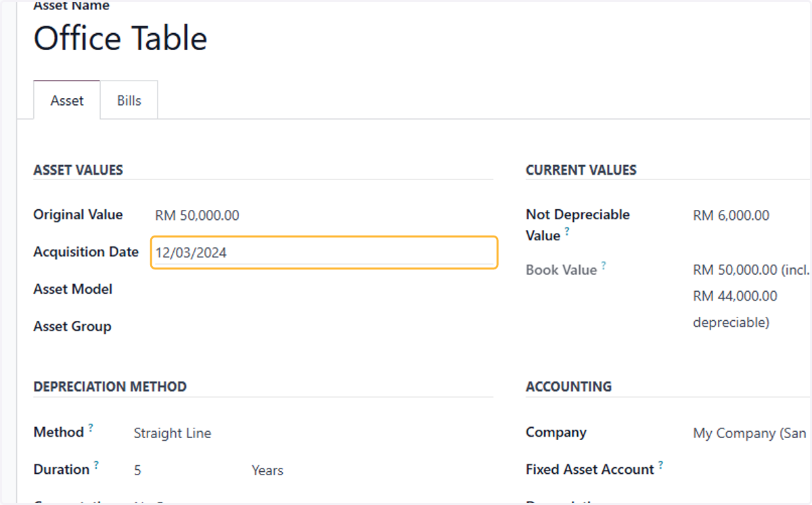Edit the Office Table asset name
This screenshot has width=812, height=505.
(x=120, y=39)
